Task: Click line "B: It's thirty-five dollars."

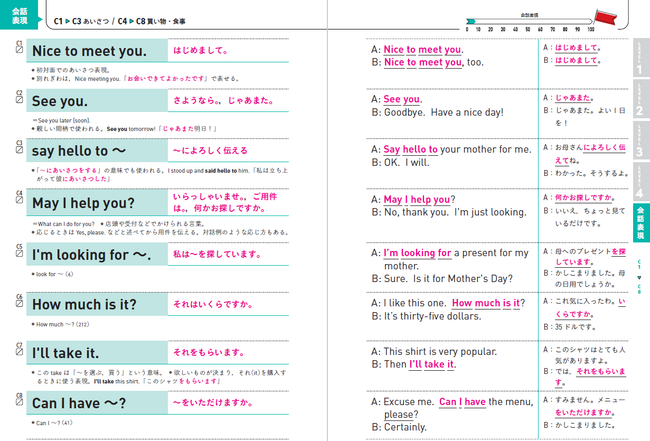Action: coord(426,316)
